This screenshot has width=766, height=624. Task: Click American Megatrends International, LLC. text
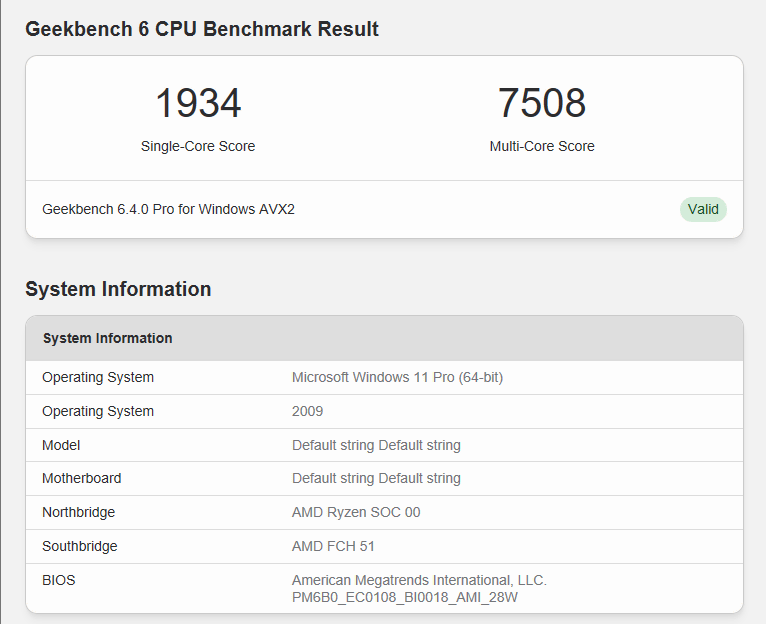click(419, 580)
